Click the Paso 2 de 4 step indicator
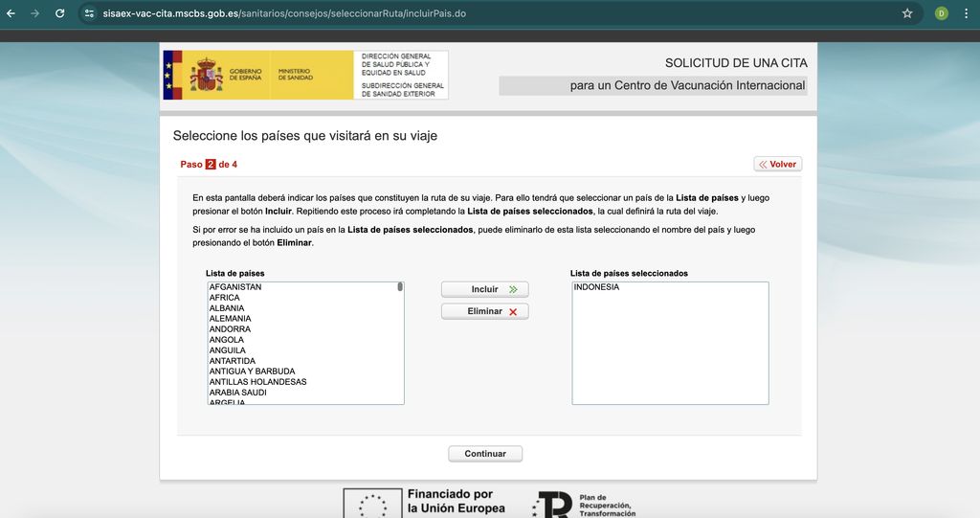 209,165
